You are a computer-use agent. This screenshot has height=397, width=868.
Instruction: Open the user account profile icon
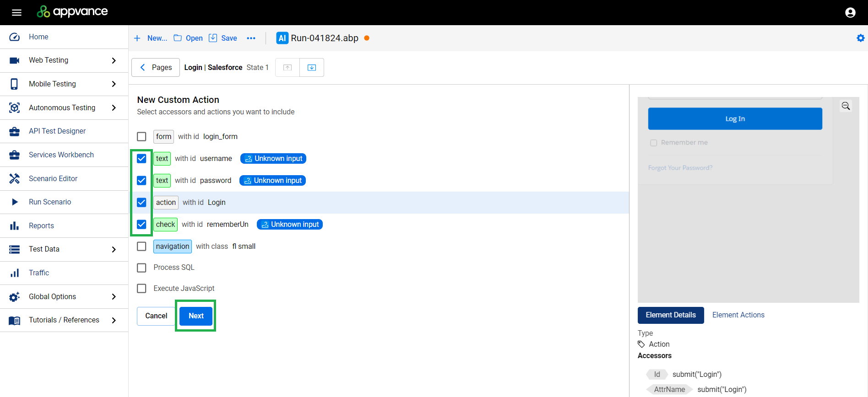tap(850, 12)
